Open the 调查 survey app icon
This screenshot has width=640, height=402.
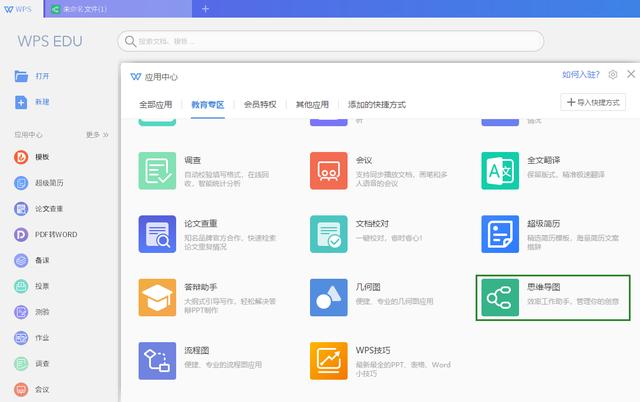(157, 171)
